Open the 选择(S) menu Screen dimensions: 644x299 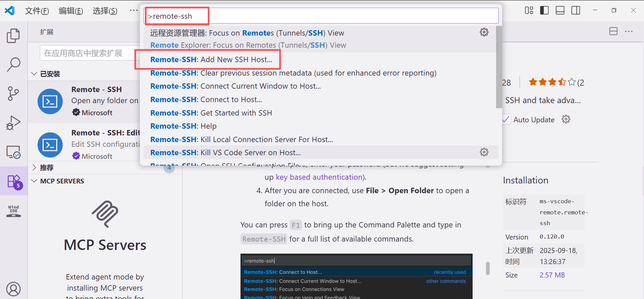pyautogui.click(x=105, y=11)
